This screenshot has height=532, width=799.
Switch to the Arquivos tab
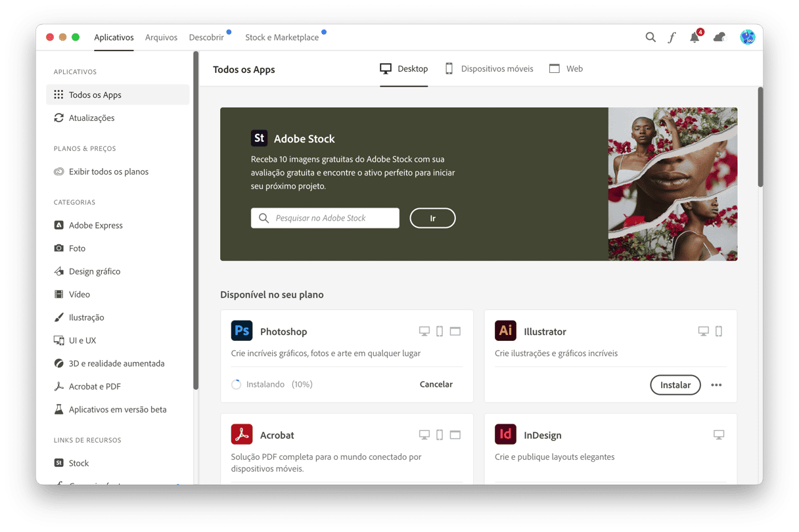tap(161, 37)
